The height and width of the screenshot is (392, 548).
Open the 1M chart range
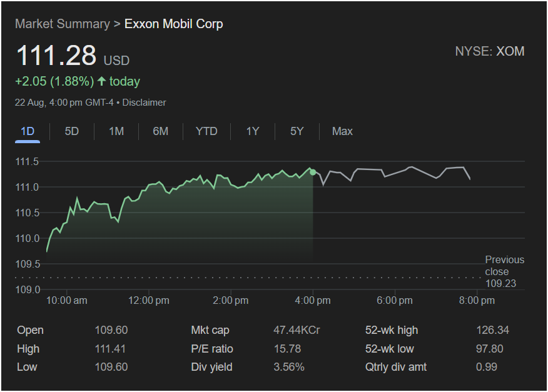pos(116,131)
